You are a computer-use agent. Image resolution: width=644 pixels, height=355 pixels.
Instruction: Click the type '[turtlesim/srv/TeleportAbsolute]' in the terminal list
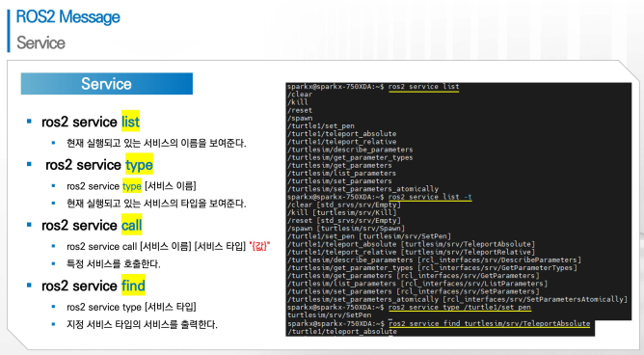pyautogui.click(x=468, y=244)
